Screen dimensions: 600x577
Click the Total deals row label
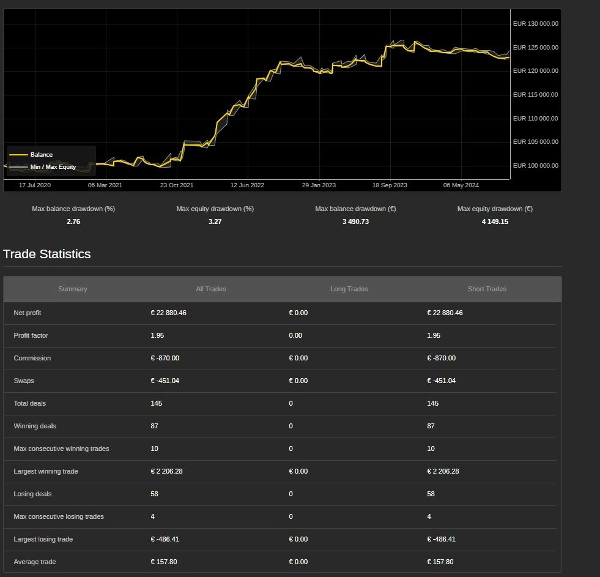29,404
